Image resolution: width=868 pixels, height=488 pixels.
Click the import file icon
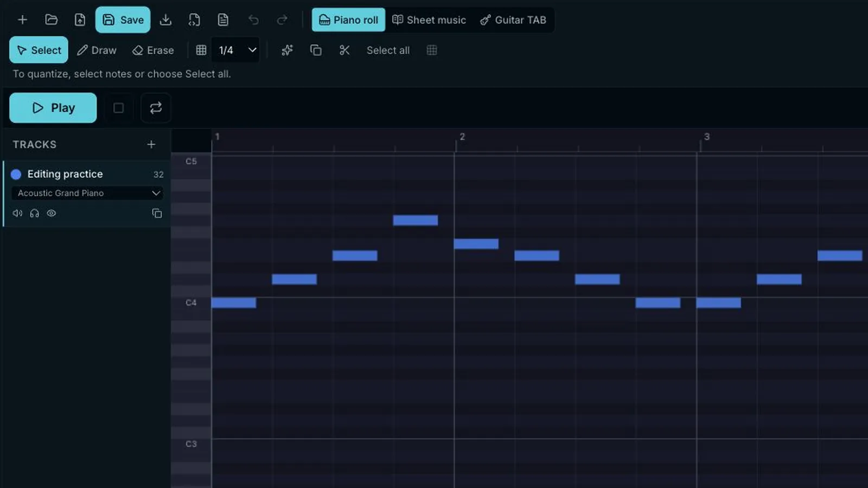[80, 20]
